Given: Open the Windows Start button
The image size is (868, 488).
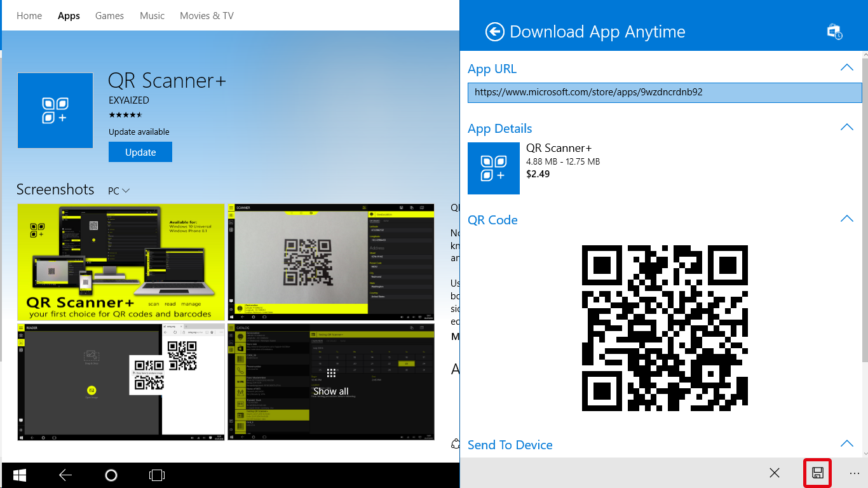Looking at the screenshot, I should [x=19, y=475].
